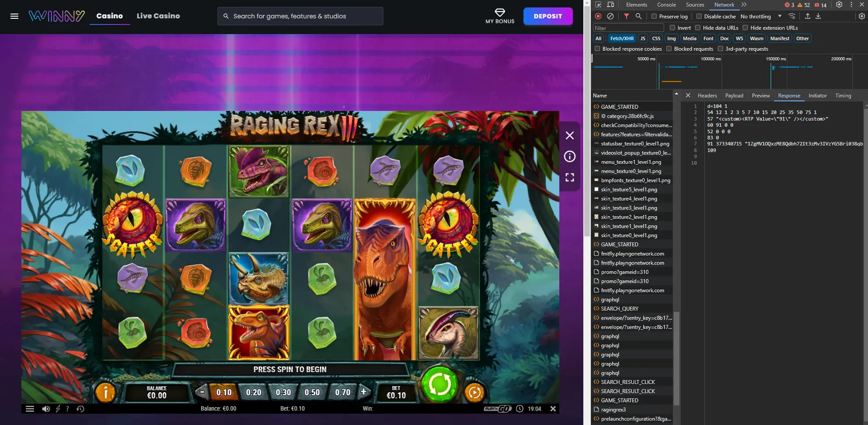
Task: Mute the game sound
Action: [x=46, y=409]
